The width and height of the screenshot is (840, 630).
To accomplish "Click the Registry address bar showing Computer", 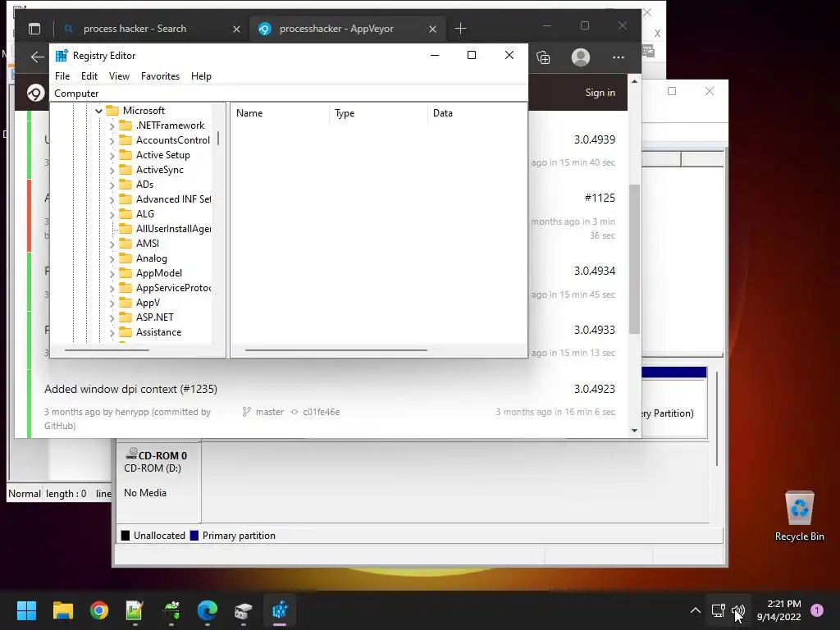I will tap(289, 94).
